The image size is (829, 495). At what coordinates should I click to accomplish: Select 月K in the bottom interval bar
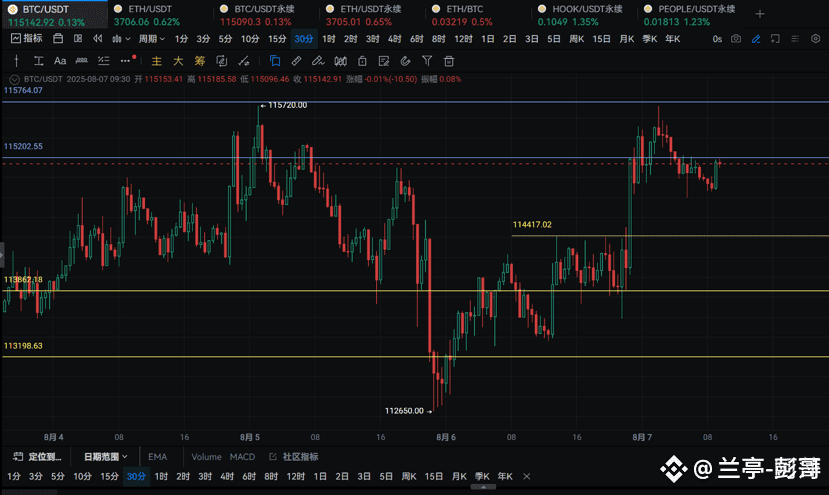click(x=459, y=476)
